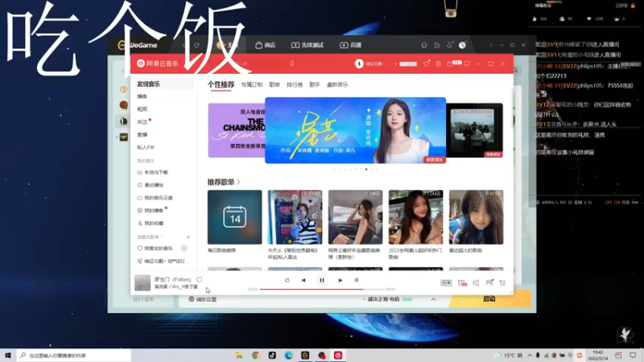
Task: Collapse the 创建的歌单 section
Action: pos(150,237)
